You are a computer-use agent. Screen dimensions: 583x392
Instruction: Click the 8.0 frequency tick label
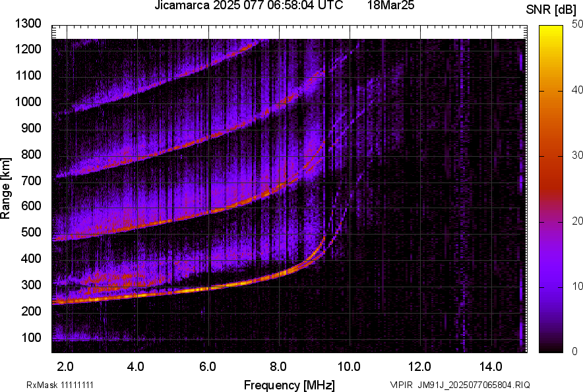[278, 367]
